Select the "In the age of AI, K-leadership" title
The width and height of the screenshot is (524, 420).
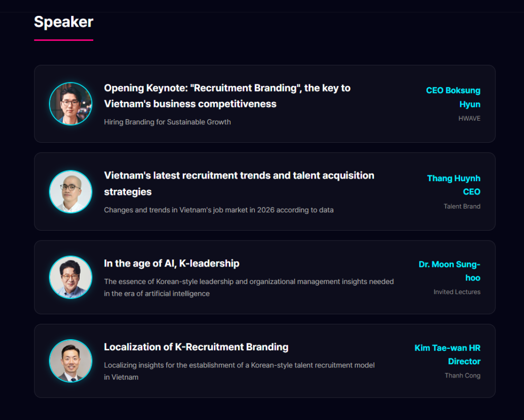pos(171,263)
